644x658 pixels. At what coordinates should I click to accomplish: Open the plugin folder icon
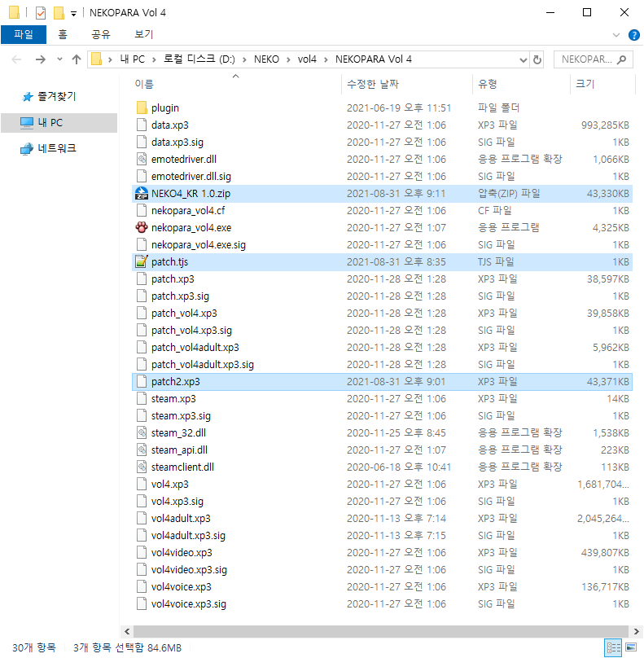click(142, 107)
